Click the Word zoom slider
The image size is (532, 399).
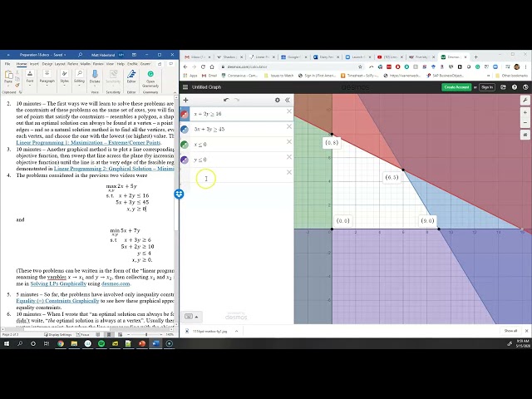(146, 334)
